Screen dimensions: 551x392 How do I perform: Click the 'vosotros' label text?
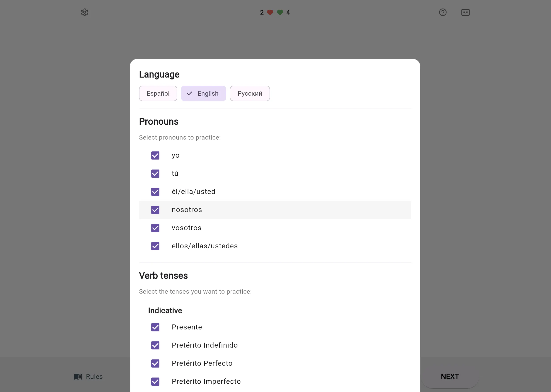coord(186,228)
